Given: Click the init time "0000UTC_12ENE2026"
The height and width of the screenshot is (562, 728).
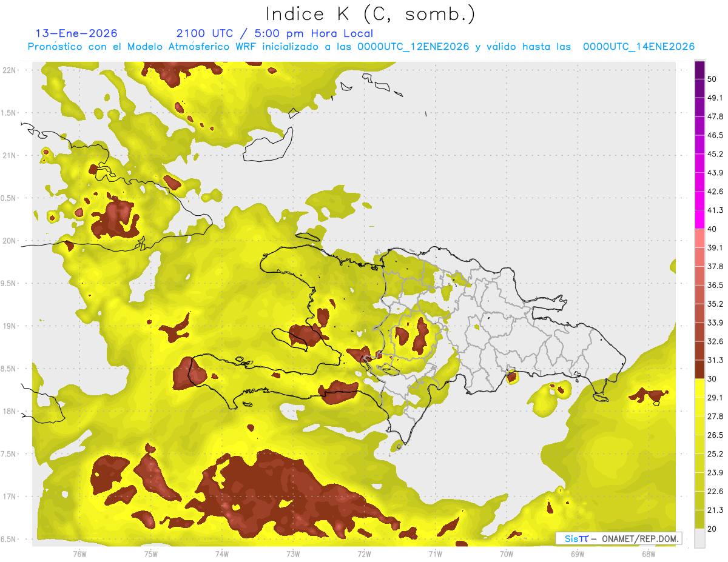Looking at the screenshot, I should (x=413, y=47).
